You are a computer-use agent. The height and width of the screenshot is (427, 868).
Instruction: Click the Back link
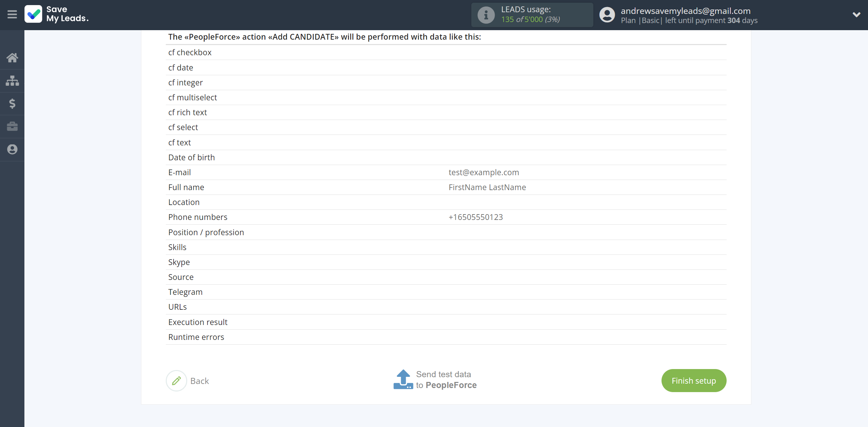[x=199, y=381]
